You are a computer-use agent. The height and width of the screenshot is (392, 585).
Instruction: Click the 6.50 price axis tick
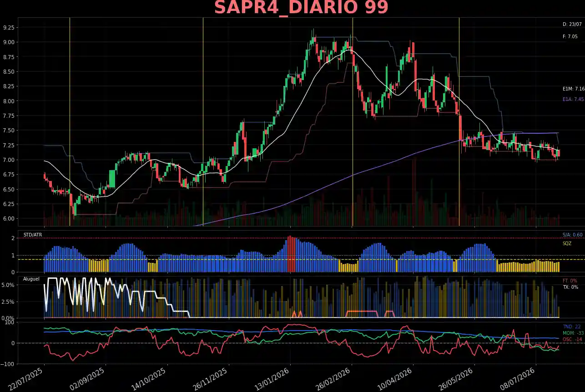click(8, 189)
